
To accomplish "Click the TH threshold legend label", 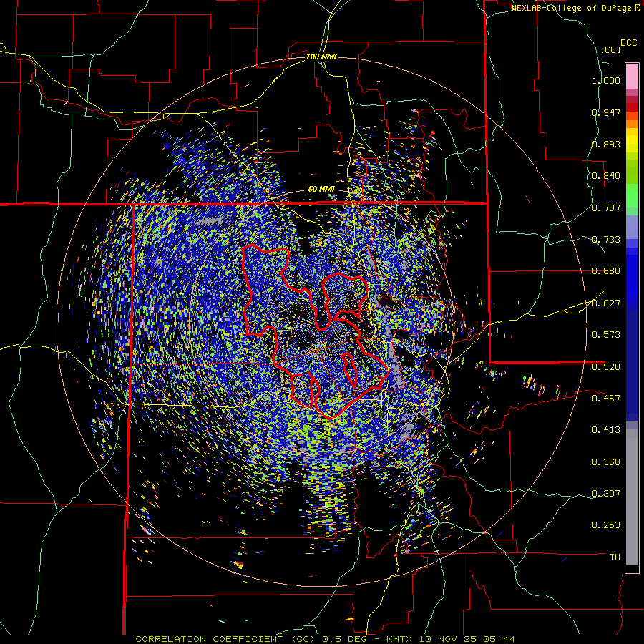I will pos(615,557).
